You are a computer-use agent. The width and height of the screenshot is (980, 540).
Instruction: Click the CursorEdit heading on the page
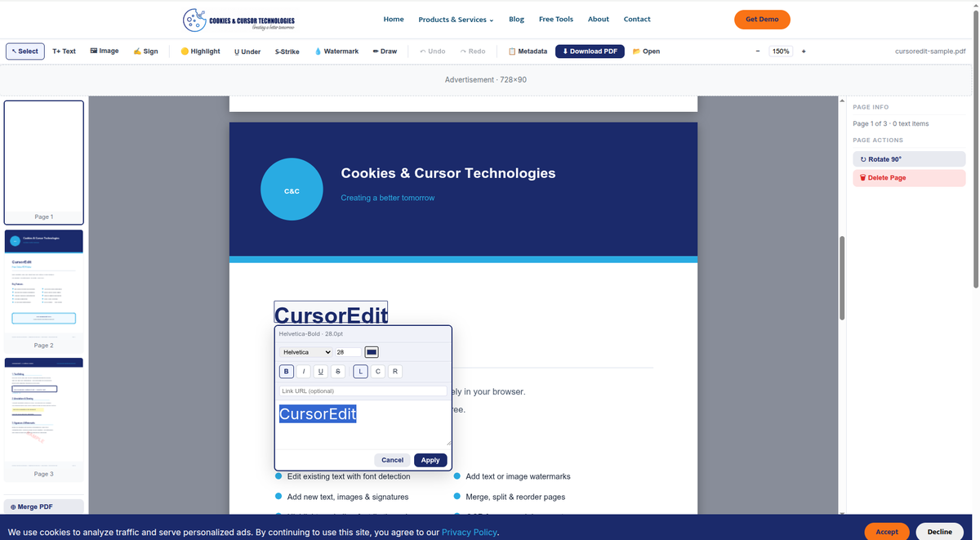pyautogui.click(x=331, y=315)
